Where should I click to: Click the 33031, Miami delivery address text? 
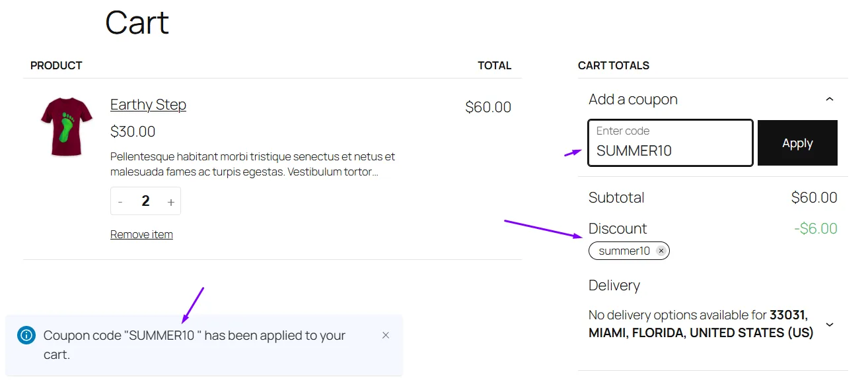tap(701, 324)
